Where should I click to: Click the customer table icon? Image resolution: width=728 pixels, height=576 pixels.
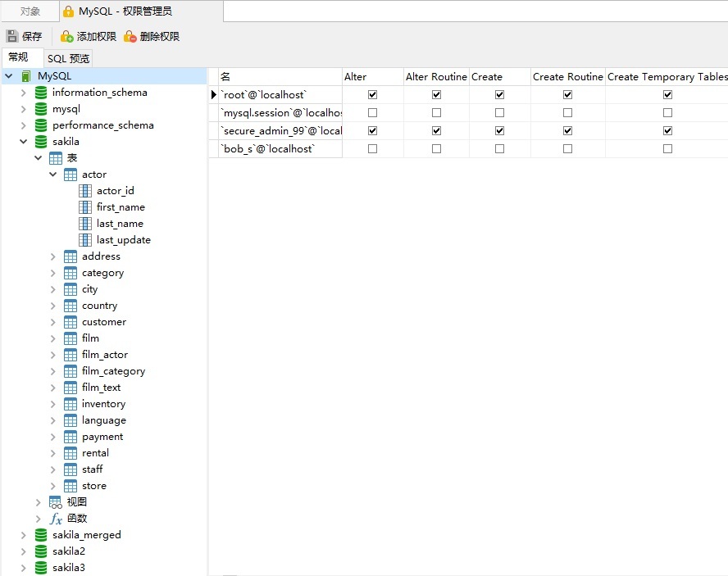coord(71,322)
